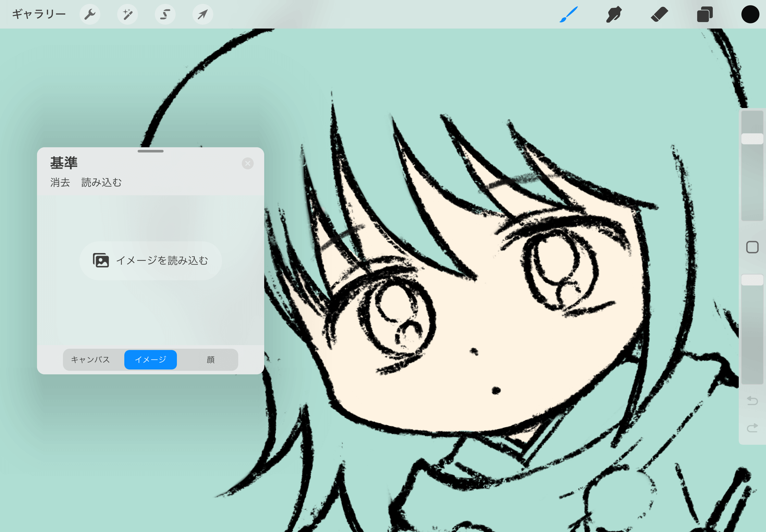Click the undo arrow in sidebar
Image resolution: width=766 pixels, height=532 pixels.
[x=752, y=400]
